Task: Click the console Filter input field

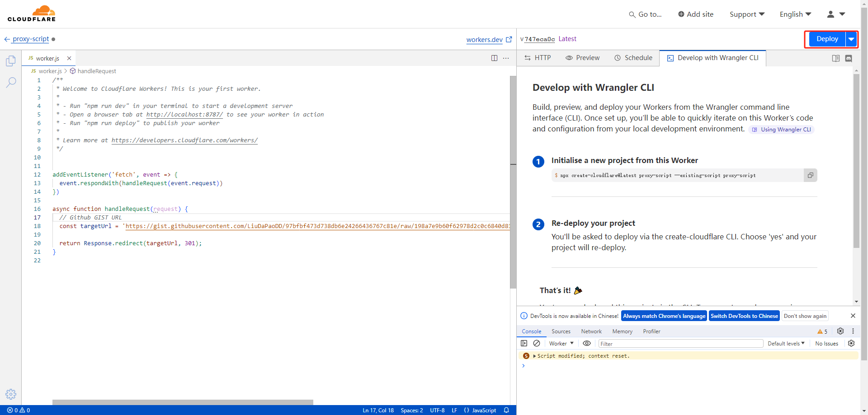Action: [x=681, y=344]
